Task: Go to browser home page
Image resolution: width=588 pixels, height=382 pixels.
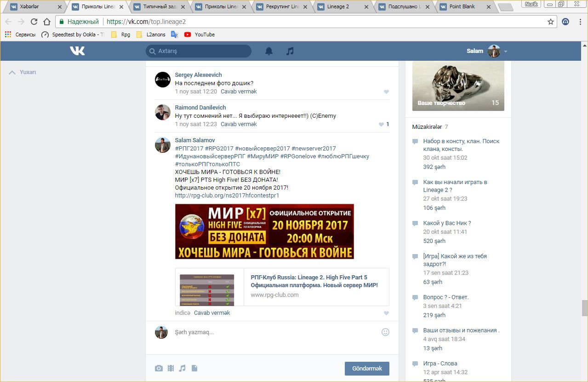Action: pos(47,22)
